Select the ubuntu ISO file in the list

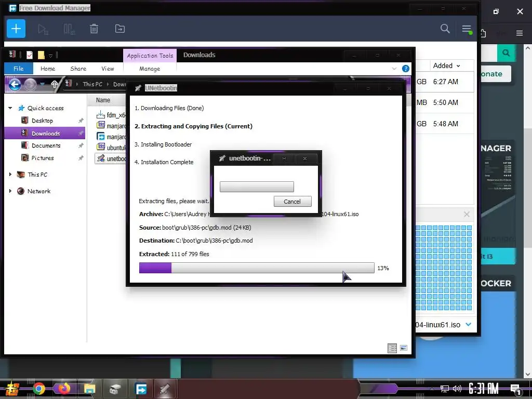[111, 148]
